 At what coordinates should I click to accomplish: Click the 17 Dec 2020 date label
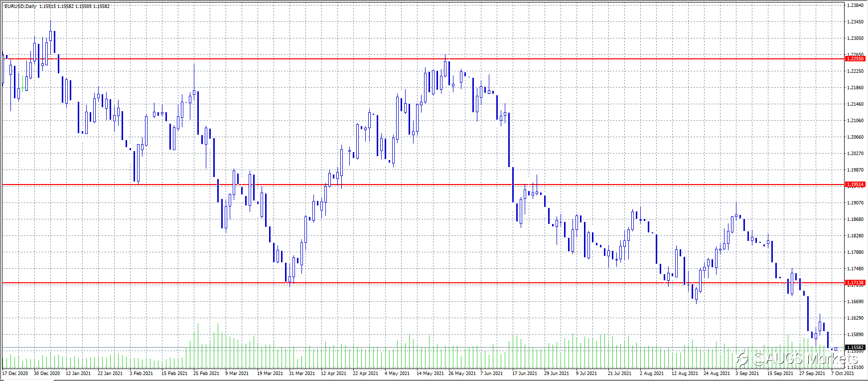tap(15, 373)
